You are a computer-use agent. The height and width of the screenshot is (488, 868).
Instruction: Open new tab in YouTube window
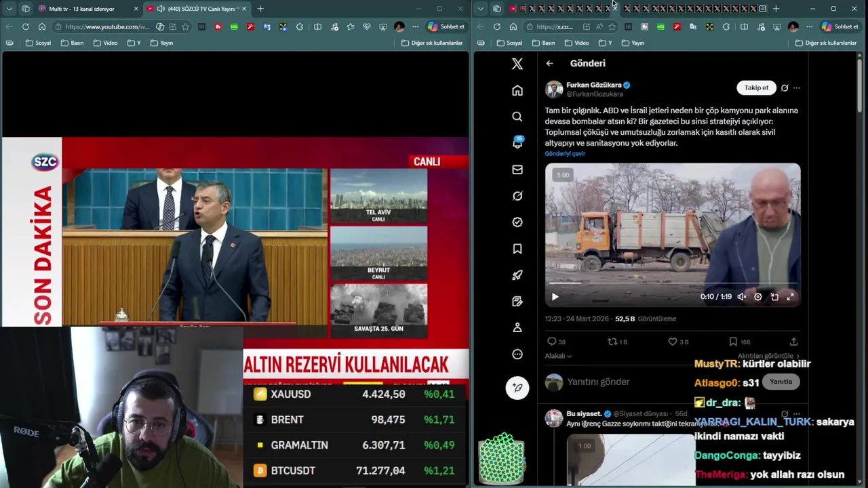click(x=260, y=9)
